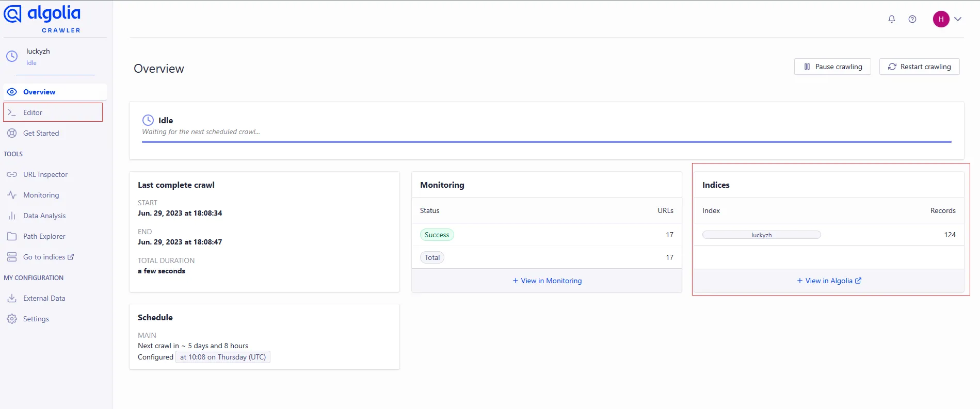Screen dimensions: 980x409
Task: Open the Monitoring tool in sidebar
Action: 55,195
